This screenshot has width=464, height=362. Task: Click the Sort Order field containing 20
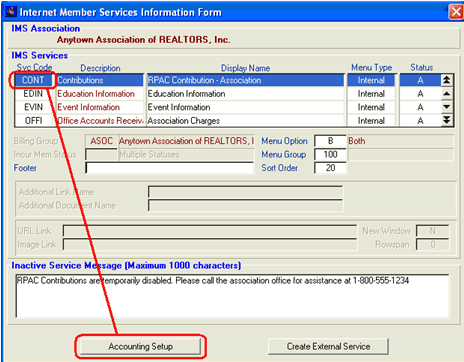[x=330, y=168]
